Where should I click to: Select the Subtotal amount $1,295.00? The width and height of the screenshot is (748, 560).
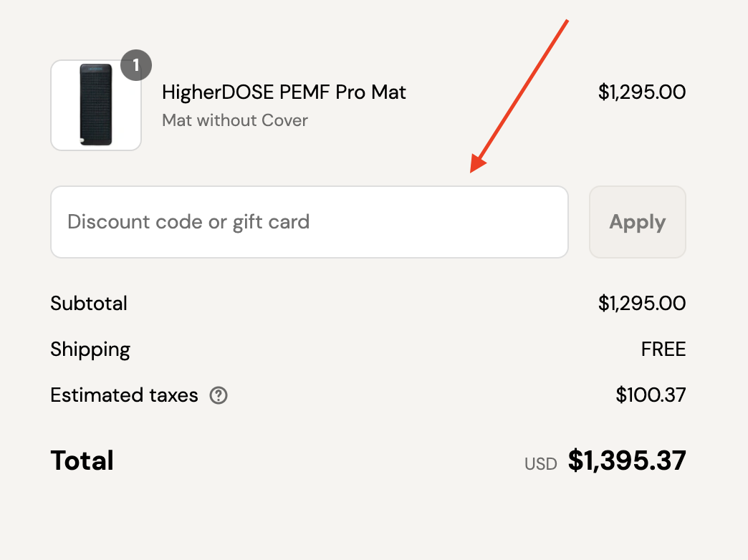tap(642, 304)
